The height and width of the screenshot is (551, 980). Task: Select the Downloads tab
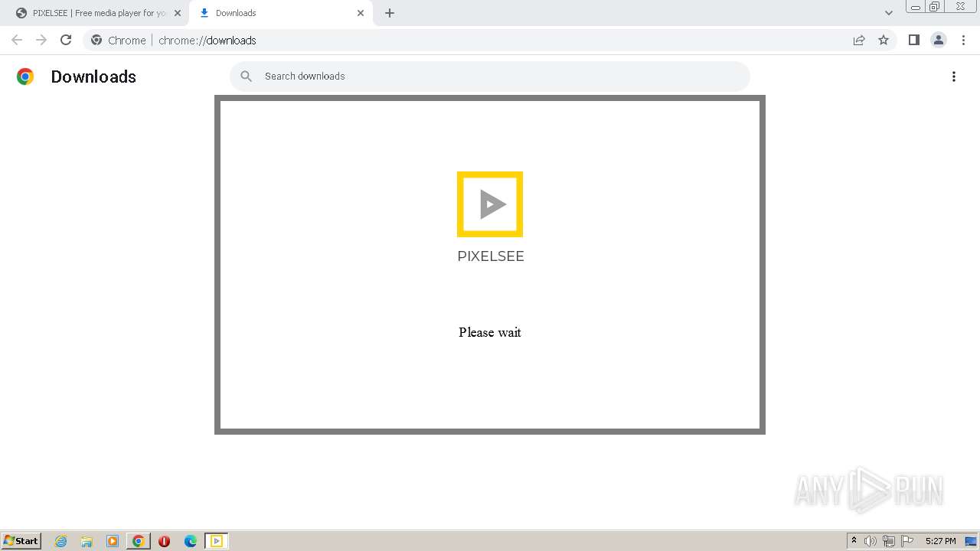pyautogui.click(x=279, y=13)
